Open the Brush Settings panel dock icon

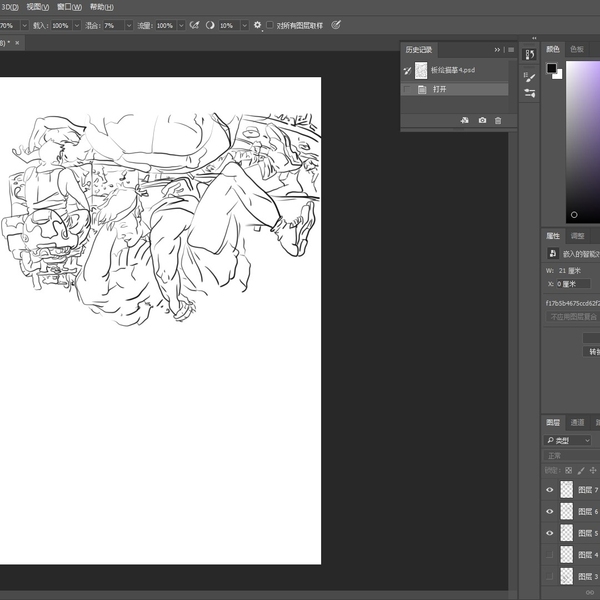point(530,77)
